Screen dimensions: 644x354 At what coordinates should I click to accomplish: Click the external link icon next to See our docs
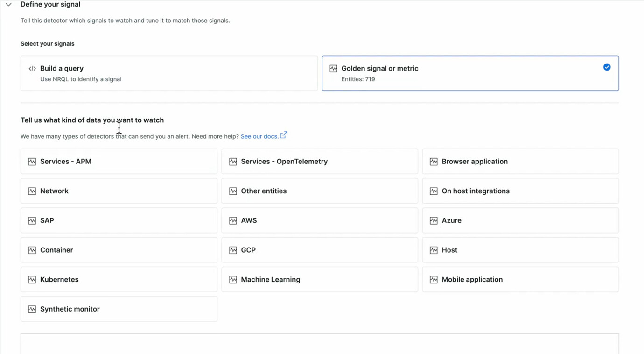[x=283, y=135]
